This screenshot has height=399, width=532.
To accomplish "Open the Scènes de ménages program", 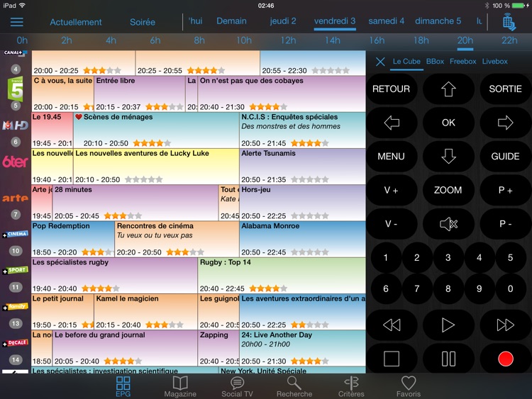I will 157,130.
